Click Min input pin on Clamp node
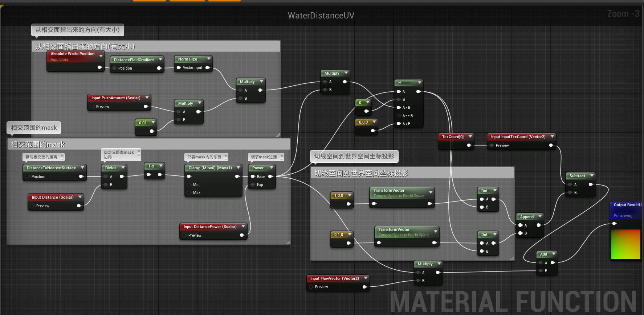The image size is (644, 315). click(x=189, y=185)
